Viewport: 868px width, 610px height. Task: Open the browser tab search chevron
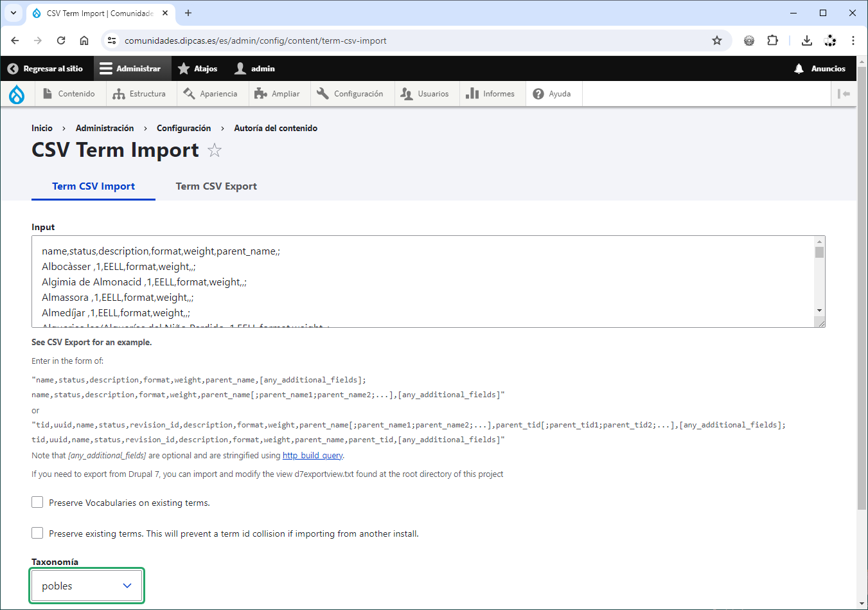point(13,13)
